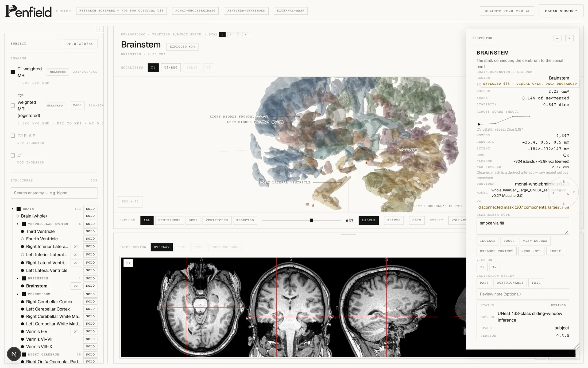Click the RIGHT CEREBRUM group swatch

click(24, 355)
